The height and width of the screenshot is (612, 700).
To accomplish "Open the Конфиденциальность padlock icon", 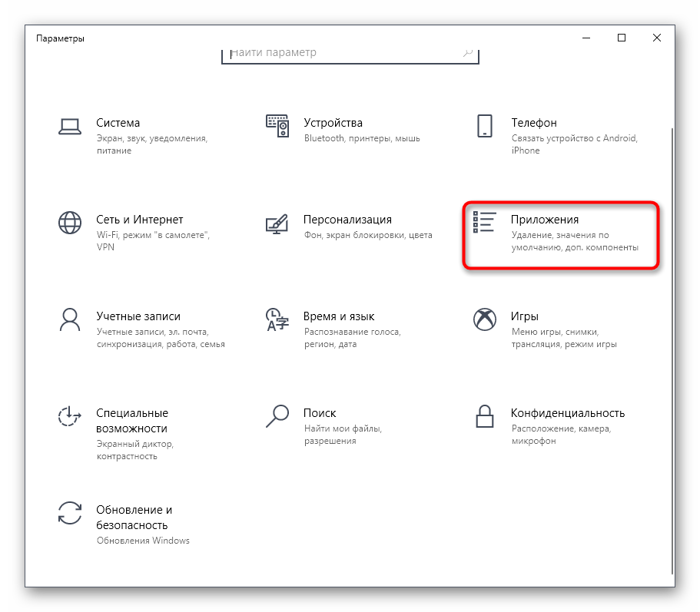I will click(484, 416).
